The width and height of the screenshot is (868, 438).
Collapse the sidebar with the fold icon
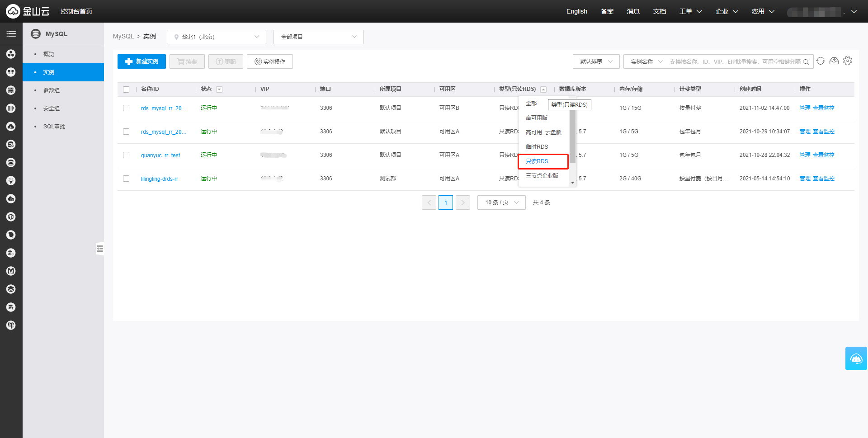click(100, 249)
